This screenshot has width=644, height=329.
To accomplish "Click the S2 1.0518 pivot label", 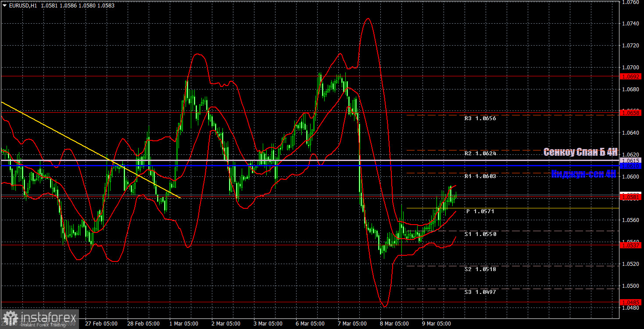I will pos(480,269).
